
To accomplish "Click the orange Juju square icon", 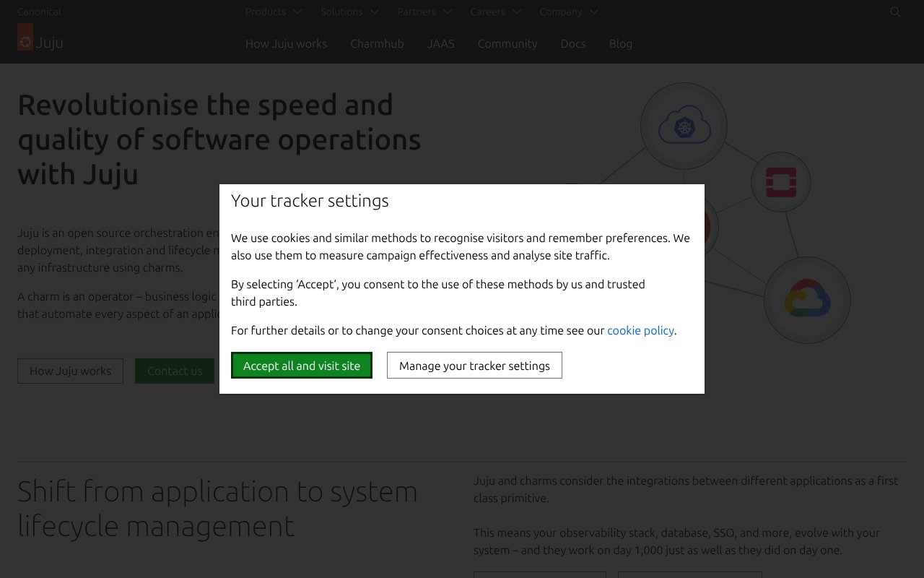I will click(x=25, y=36).
